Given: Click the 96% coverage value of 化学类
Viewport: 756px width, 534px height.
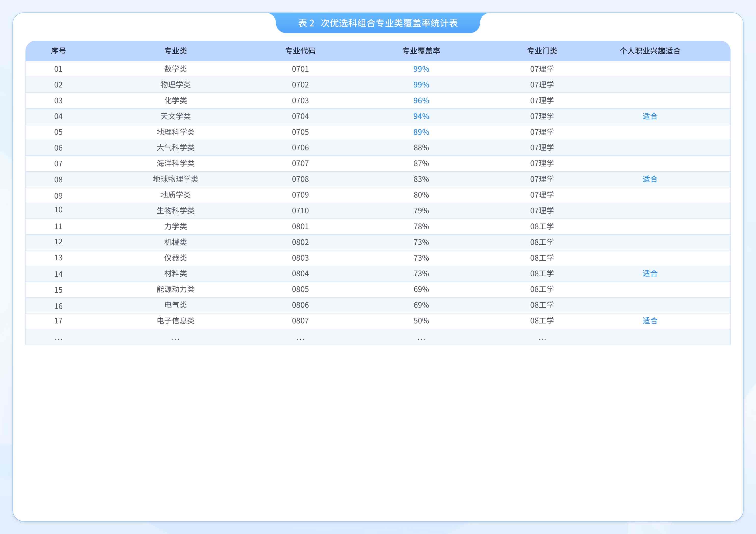Looking at the screenshot, I should (421, 101).
